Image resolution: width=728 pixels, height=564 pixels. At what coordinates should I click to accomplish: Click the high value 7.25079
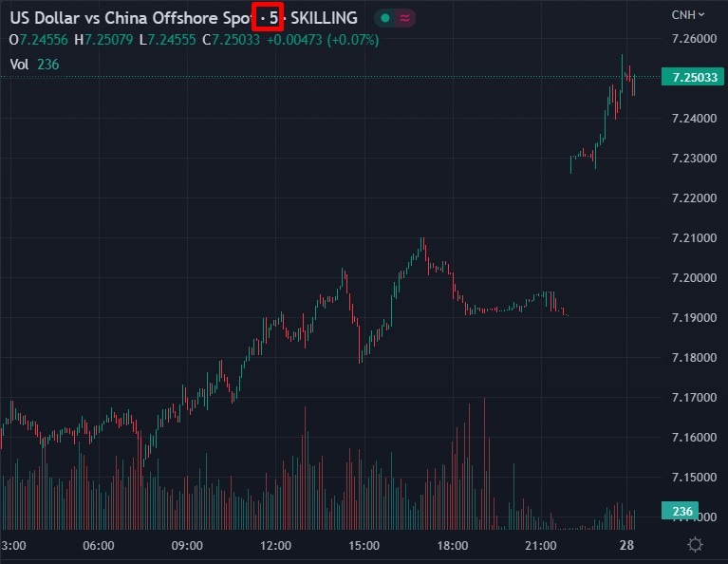pos(108,40)
